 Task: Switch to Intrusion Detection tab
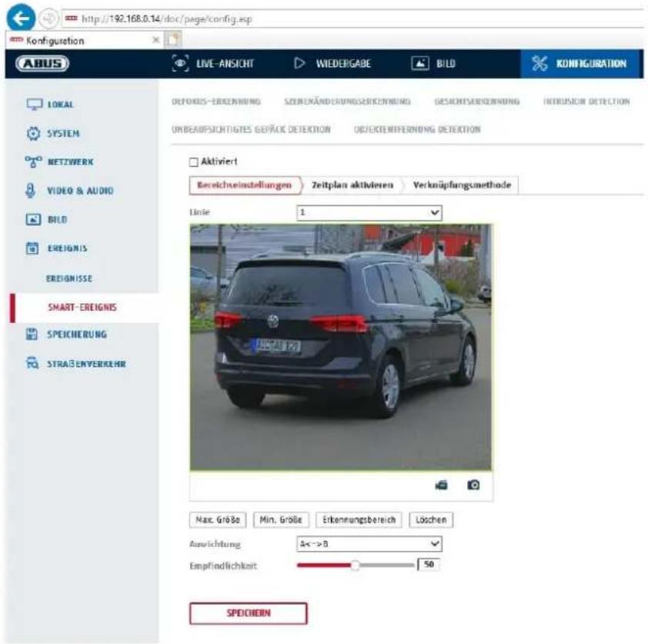[586, 102]
